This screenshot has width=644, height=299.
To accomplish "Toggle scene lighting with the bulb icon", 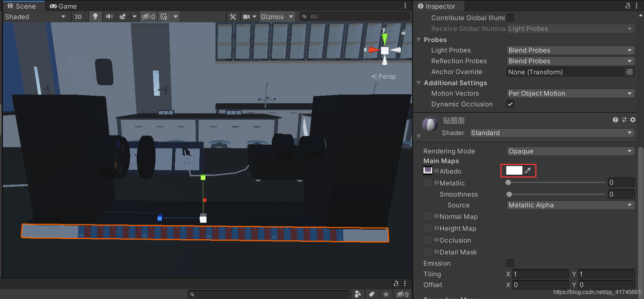I will point(95,17).
